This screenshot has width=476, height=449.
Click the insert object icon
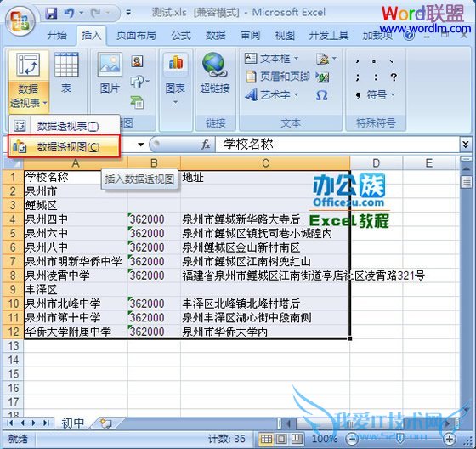[x=322, y=77]
